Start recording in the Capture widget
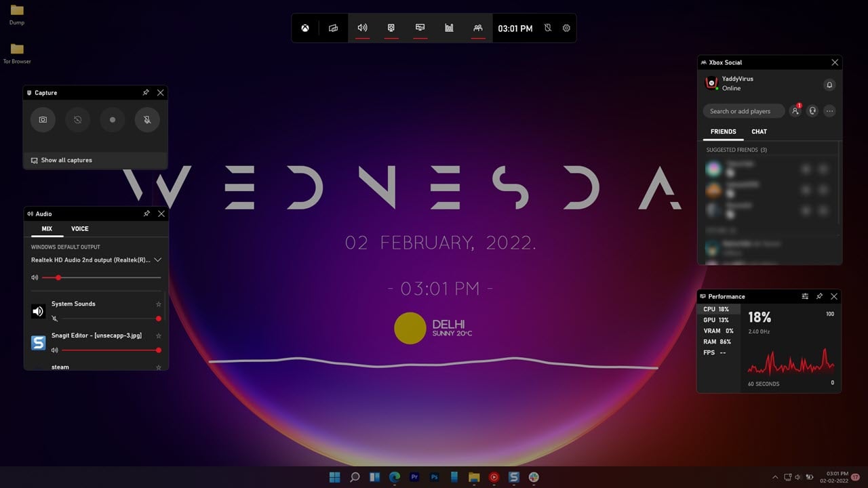Image resolution: width=868 pixels, height=488 pixels. pyautogui.click(x=113, y=120)
